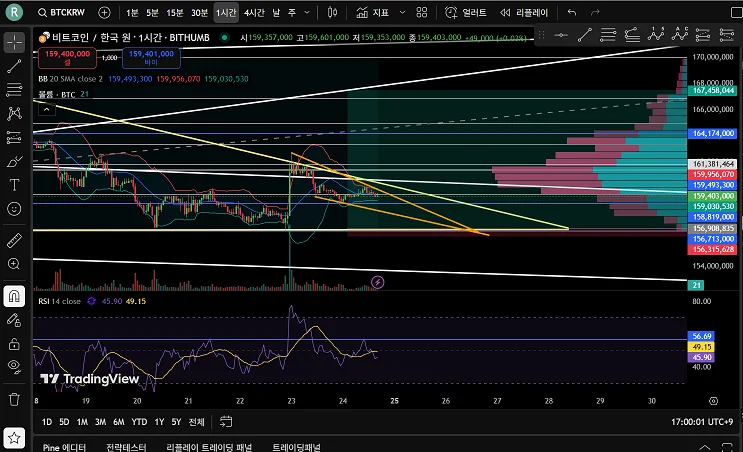Screen dimensions: 743x452
Task: Select the 30분 timeframe
Action: pyautogui.click(x=199, y=13)
